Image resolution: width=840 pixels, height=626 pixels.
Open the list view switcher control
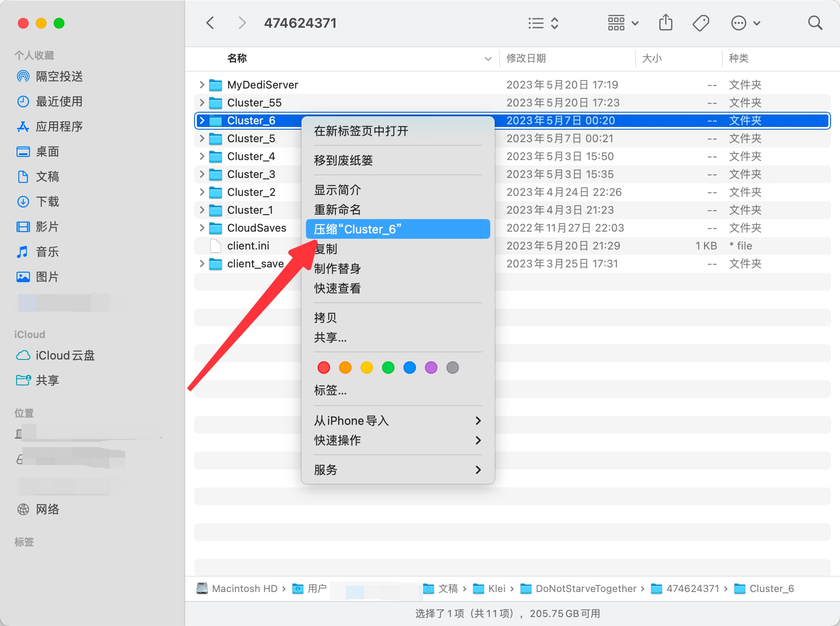pyautogui.click(x=543, y=23)
